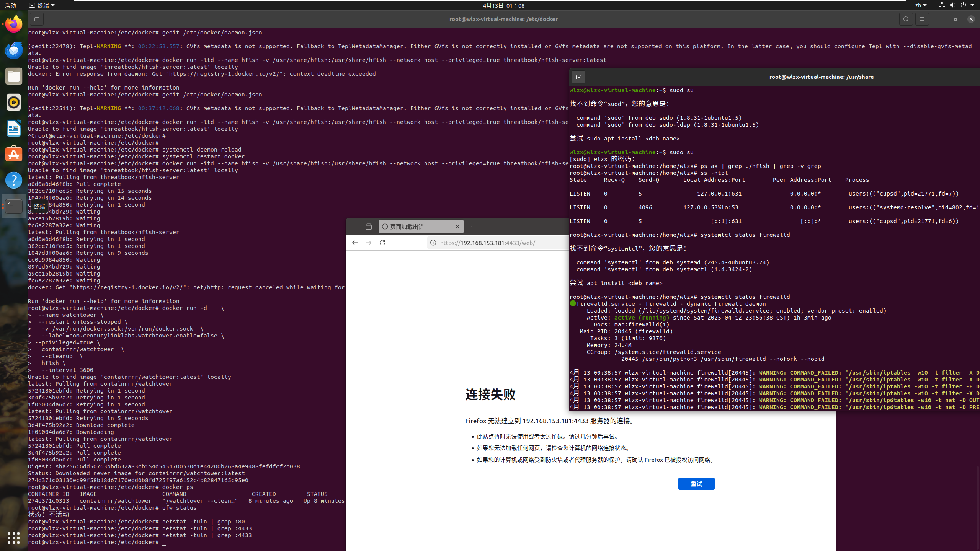Open Ubuntu Software store icon
Viewport: 980px width, 551px height.
pyautogui.click(x=14, y=154)
